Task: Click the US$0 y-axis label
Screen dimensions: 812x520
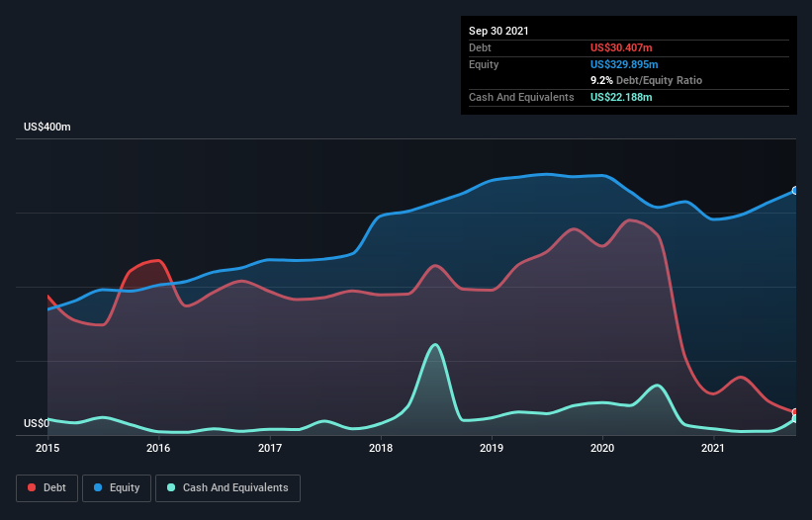Action: coord(37,423)
